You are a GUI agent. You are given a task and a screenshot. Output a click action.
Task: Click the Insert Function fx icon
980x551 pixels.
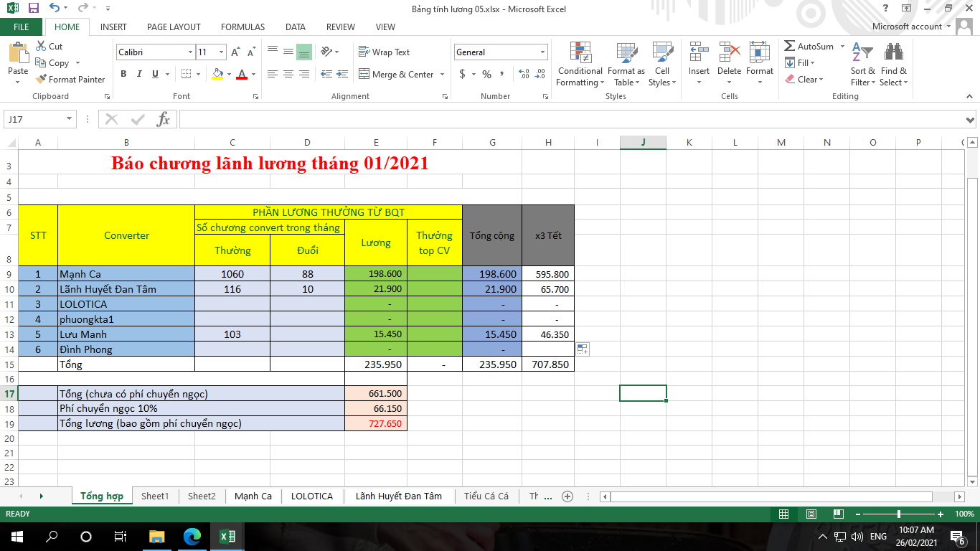[164, 119]
